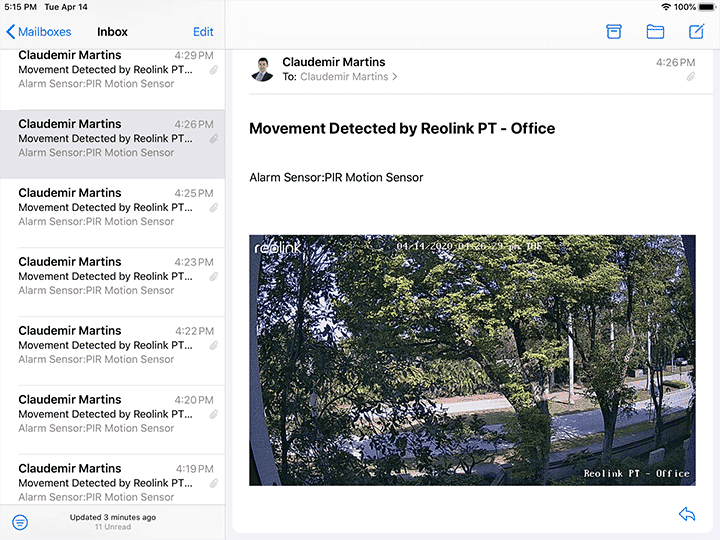Screen dimensions: 720x540
Task: Open the email received at 4:25 PM
Action: click(110, 207)
